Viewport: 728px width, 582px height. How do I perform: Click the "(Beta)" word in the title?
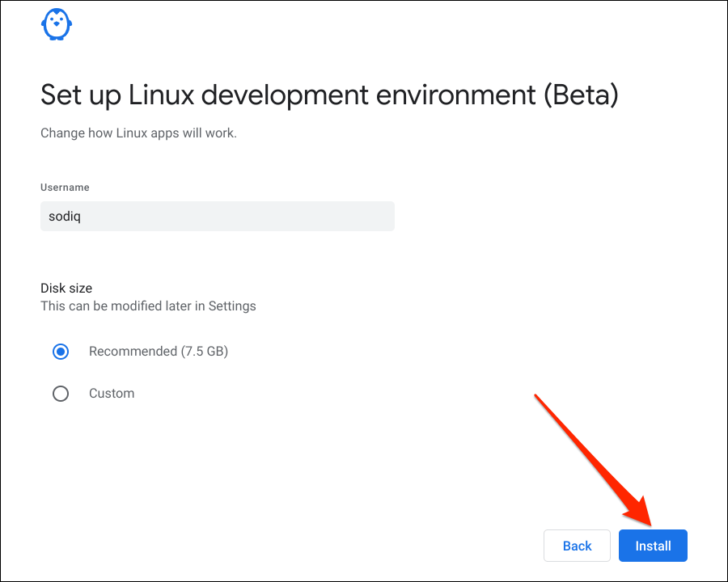tap(580, 95)
